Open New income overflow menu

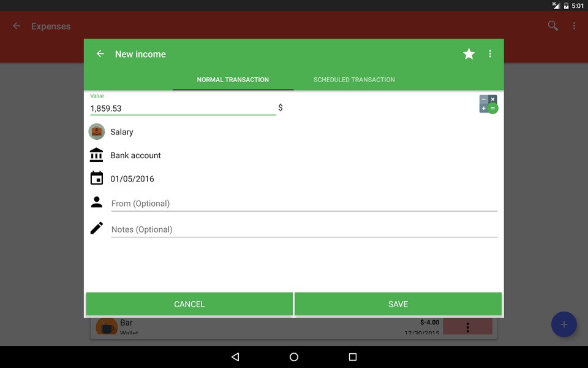point(490,54)
